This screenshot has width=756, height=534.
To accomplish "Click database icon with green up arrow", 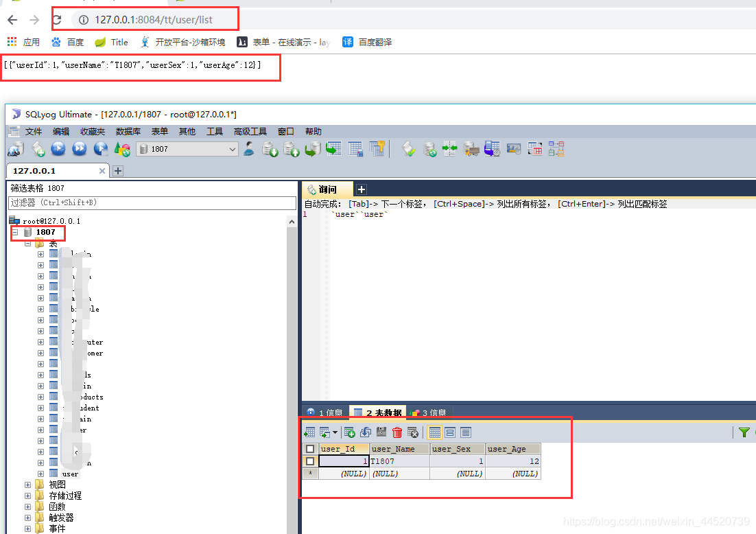I will [x=291, y=149].
